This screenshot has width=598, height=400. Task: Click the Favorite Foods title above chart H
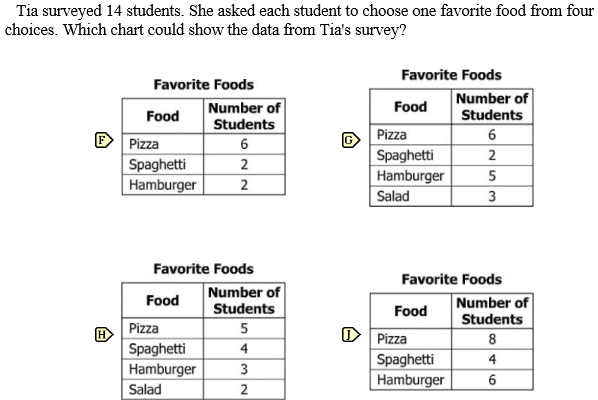click(x=203, y=269)
